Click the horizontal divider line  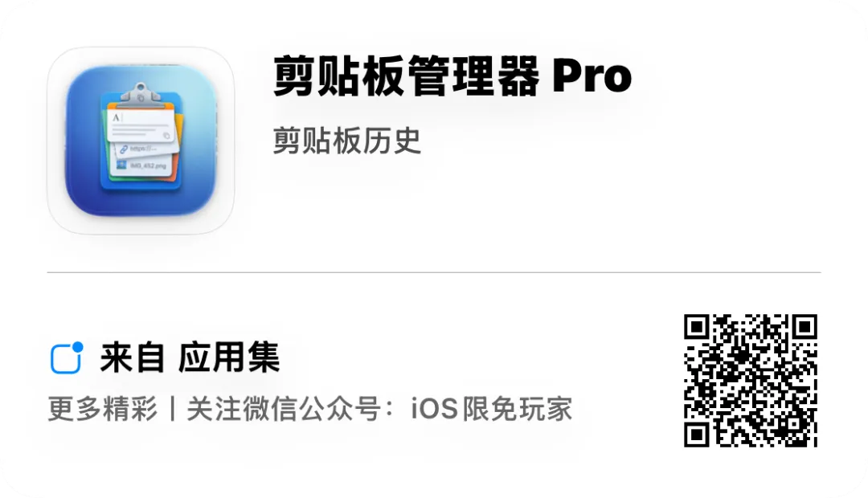point(434,272)
